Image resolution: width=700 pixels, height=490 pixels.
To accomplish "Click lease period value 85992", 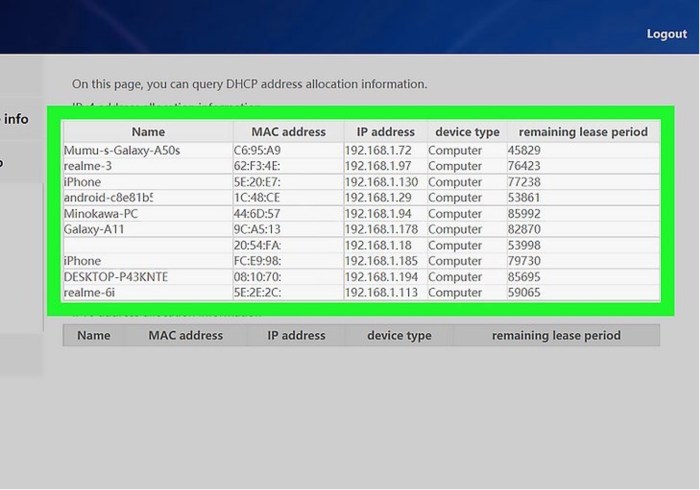I will tap(524, 214).
